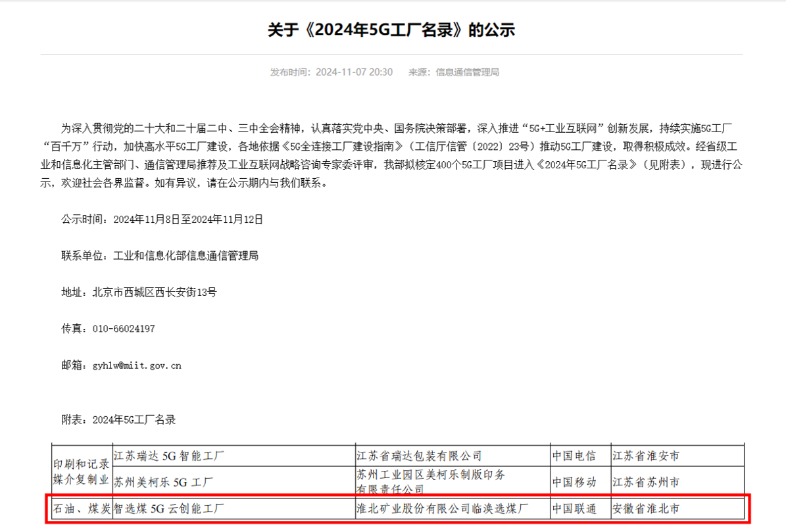This screenshot has height=532, width=786.
Task: Click the 发布时间 2024-11-07 20:30 text
Action: pos(331,72)
